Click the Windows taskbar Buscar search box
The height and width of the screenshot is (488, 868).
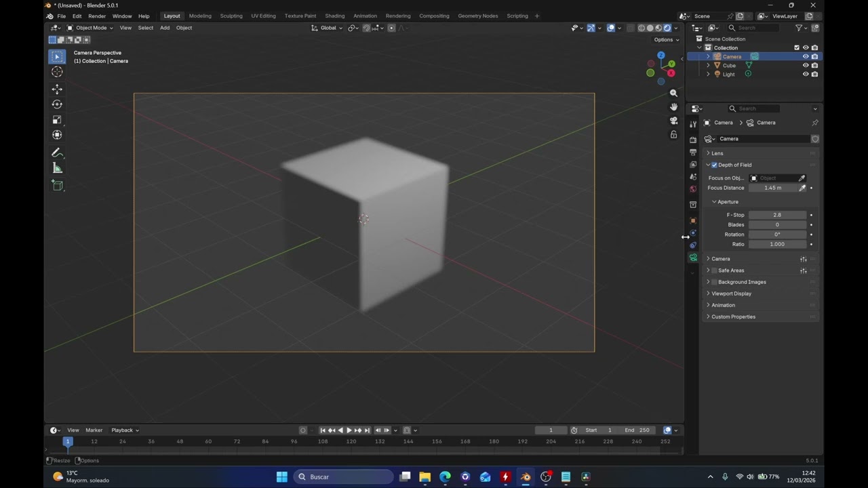click(x=344, y=476)
